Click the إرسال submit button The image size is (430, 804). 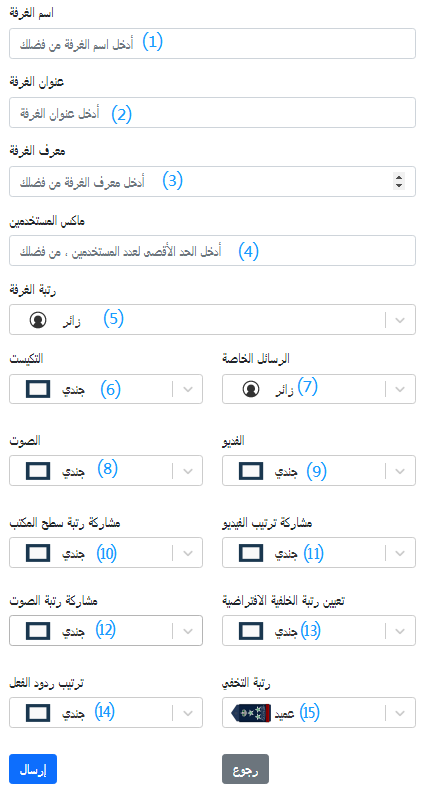click(33, 769)
